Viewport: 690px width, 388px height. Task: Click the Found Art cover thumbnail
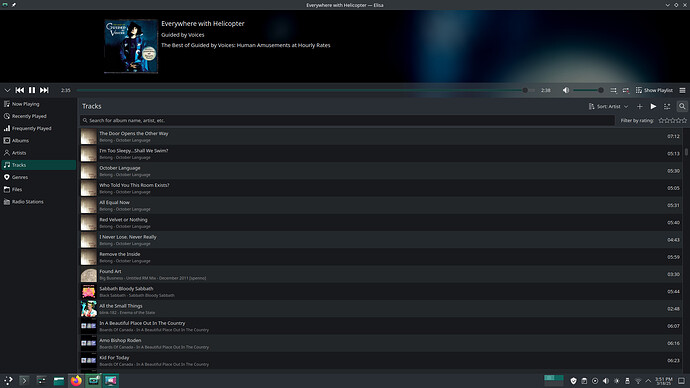(x=88, y=275)
